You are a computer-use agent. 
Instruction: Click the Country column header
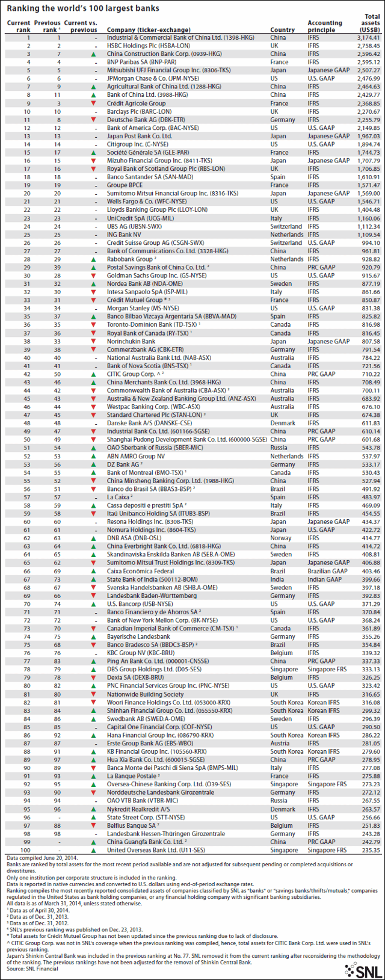pyautogui.click(x=283, y=29)
